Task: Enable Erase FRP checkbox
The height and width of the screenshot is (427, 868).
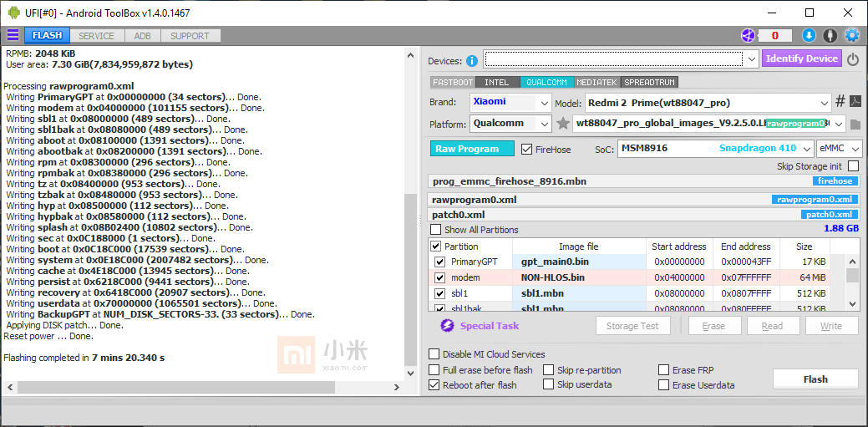Action: pyautogui.click(x=663, y=369)
